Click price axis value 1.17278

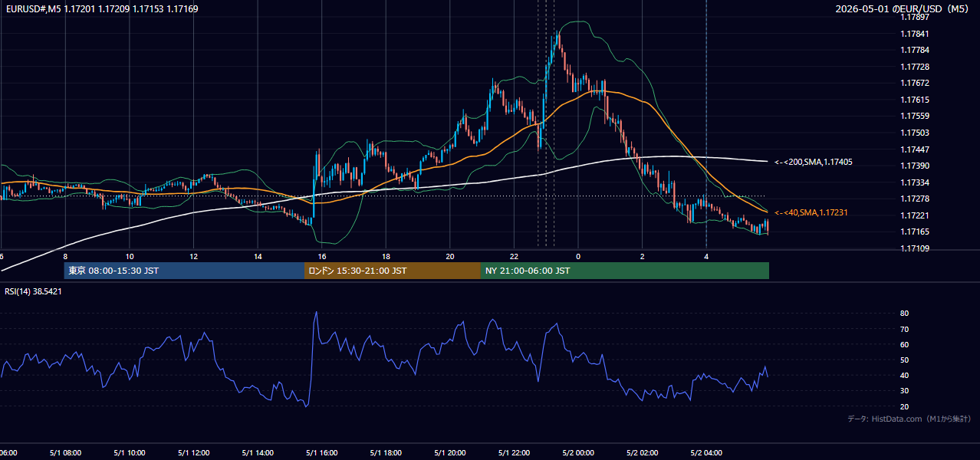915,199
